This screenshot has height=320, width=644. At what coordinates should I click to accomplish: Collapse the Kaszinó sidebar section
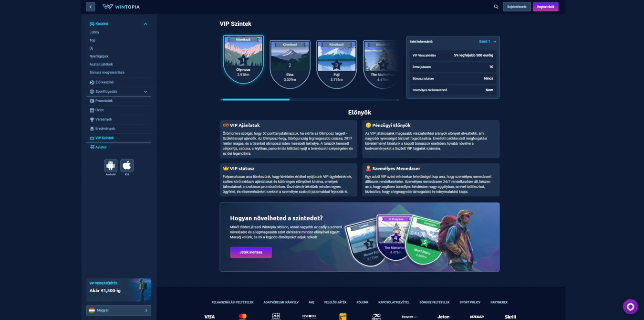[x=145, y=24]
